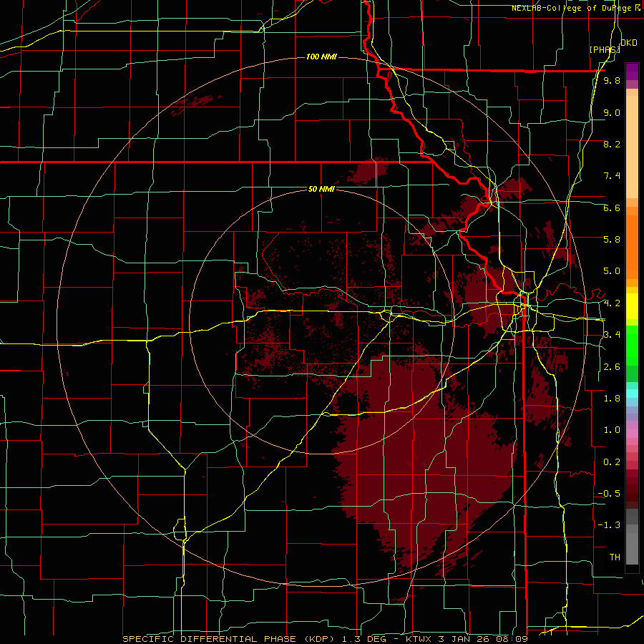Pick the peach segment of the color bar
644x644 pixels.
(632, 148)
